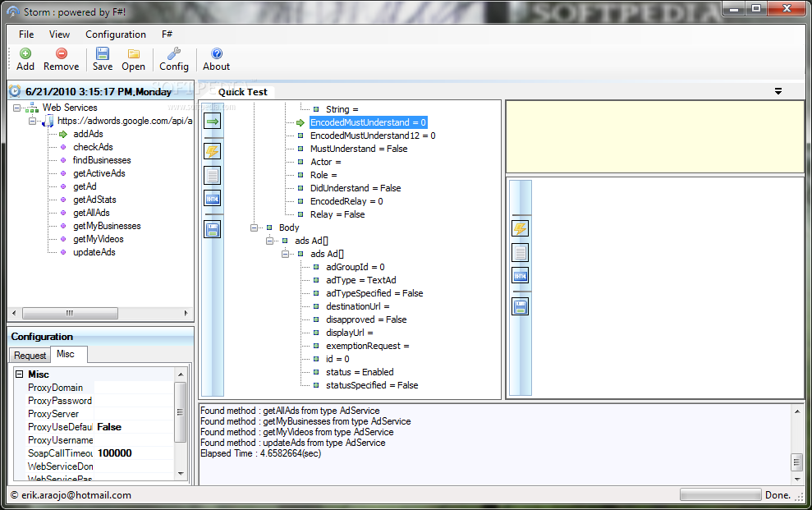Open the File menu
The height and width of the screenshot is (510, 812).
(x=26, y=34)
